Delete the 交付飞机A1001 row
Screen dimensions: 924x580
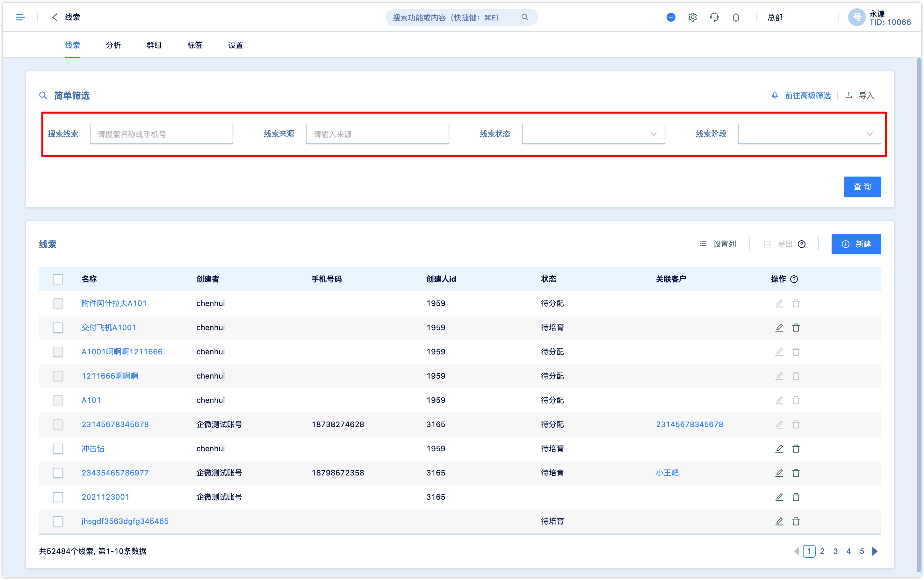pyautogui.click(x=796, y=327)
